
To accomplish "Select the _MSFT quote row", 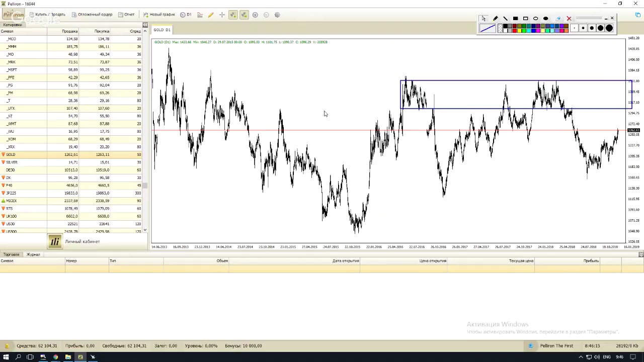I will [71, 70].
